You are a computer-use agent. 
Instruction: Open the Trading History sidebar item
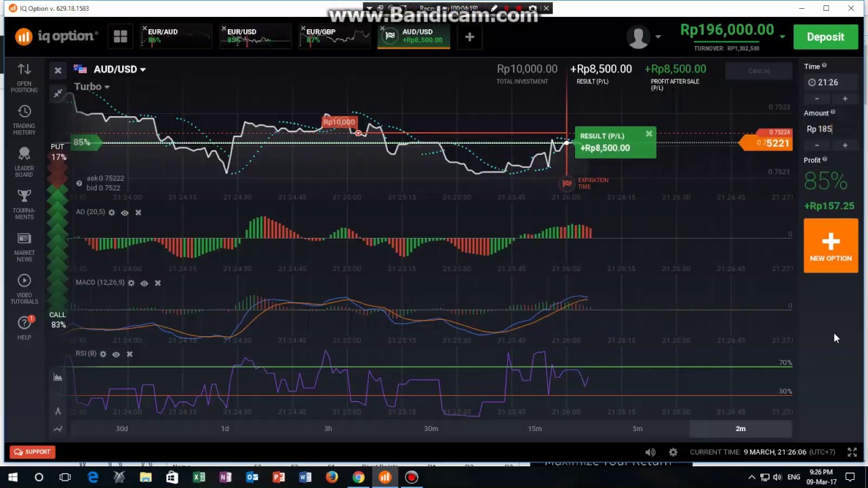[x=24, y=119]
